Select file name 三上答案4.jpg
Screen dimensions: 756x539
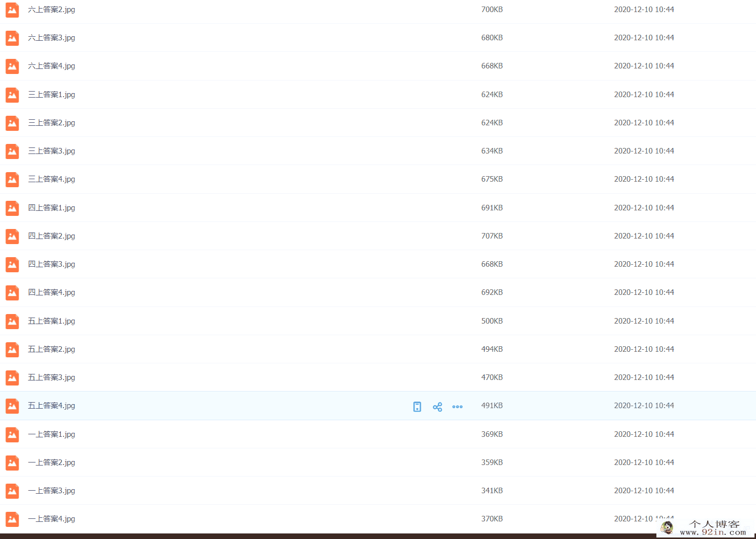[51, 179]
